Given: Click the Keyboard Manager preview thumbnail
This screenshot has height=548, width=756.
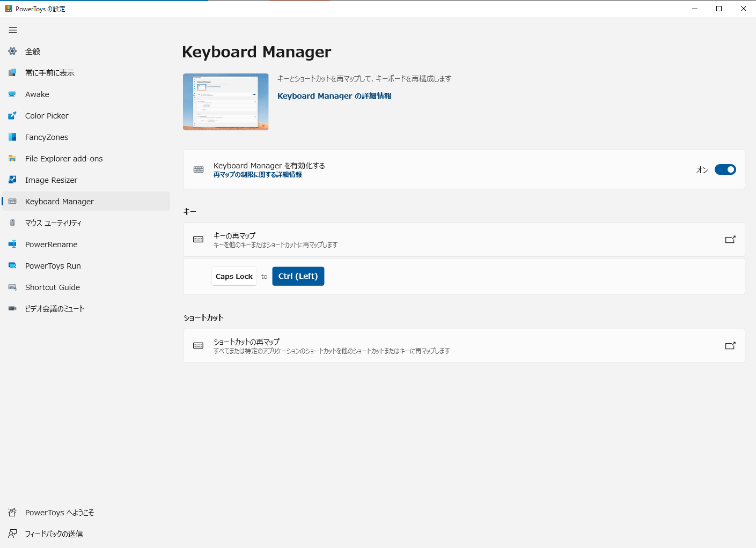Looking at the screenshot, I should point(225,102).
